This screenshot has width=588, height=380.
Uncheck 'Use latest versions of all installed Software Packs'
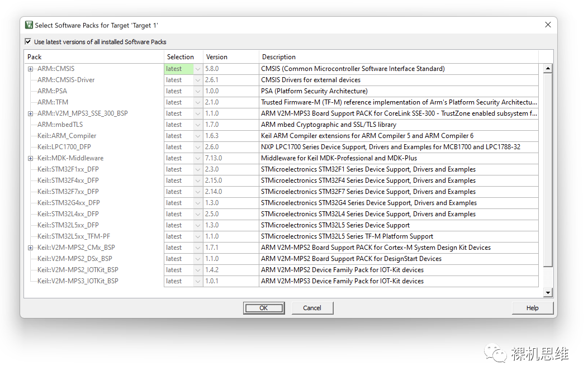(28, 41)
